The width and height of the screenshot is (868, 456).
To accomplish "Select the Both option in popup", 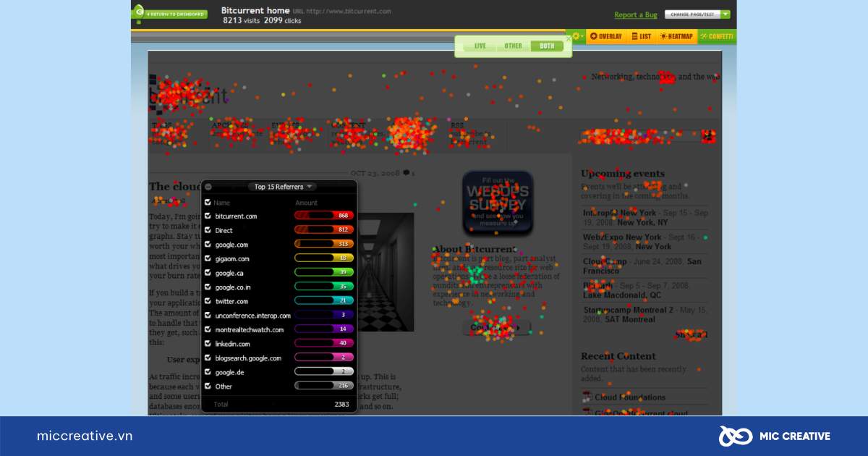I will click(x=547, y=46).
